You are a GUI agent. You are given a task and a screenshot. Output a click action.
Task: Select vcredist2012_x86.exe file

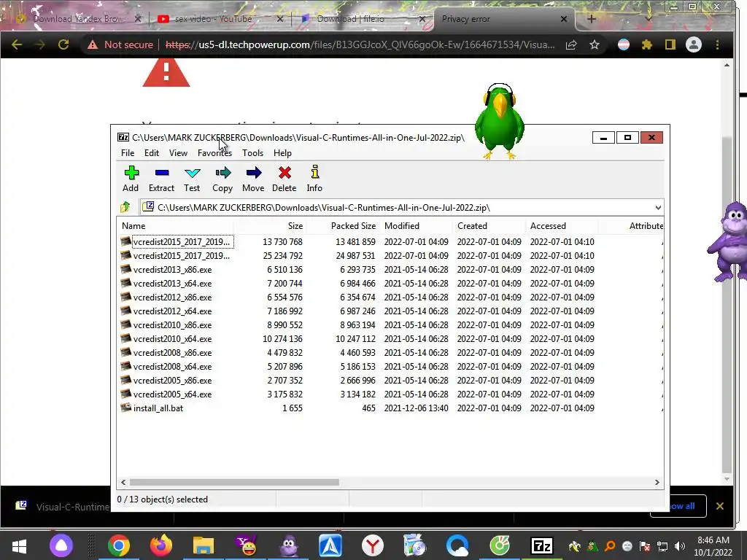tap(172, 297)
